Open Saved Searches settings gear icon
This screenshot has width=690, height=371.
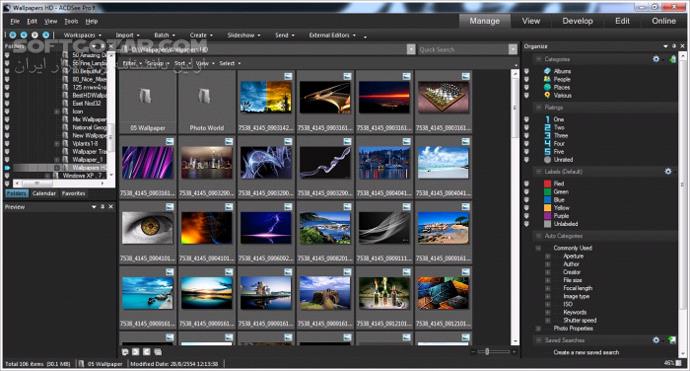point(656,340)
